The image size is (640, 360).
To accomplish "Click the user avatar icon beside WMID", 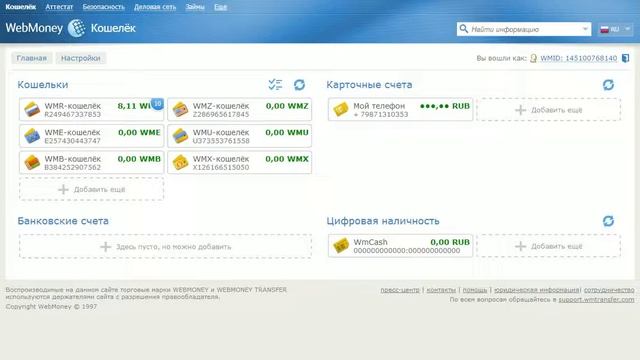I will pyautogui.click(x=533, y=58).
